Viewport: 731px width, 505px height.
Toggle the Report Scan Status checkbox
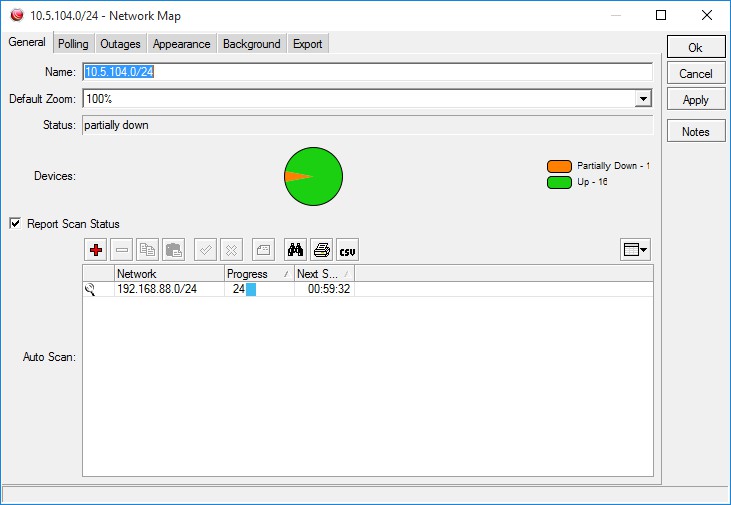pos(15,223)
